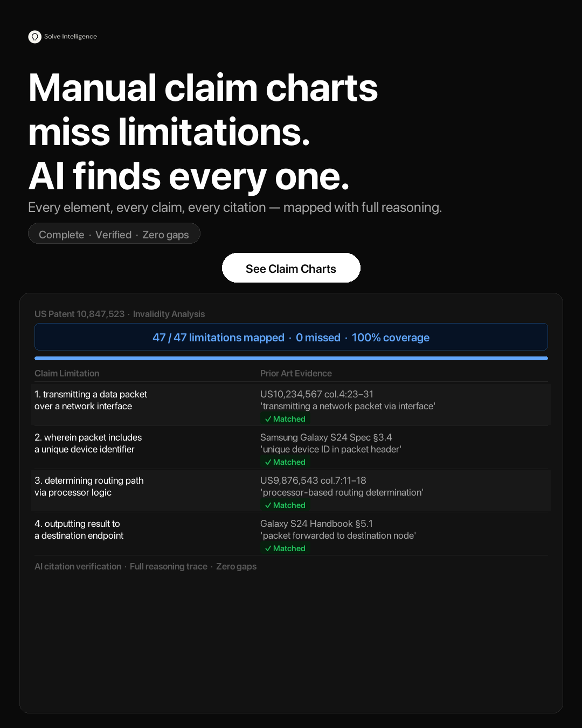The height and width of the screenshot is (728, 582).
Task: Click the Solve Intelligence logo icon
Action: point(35,37)
